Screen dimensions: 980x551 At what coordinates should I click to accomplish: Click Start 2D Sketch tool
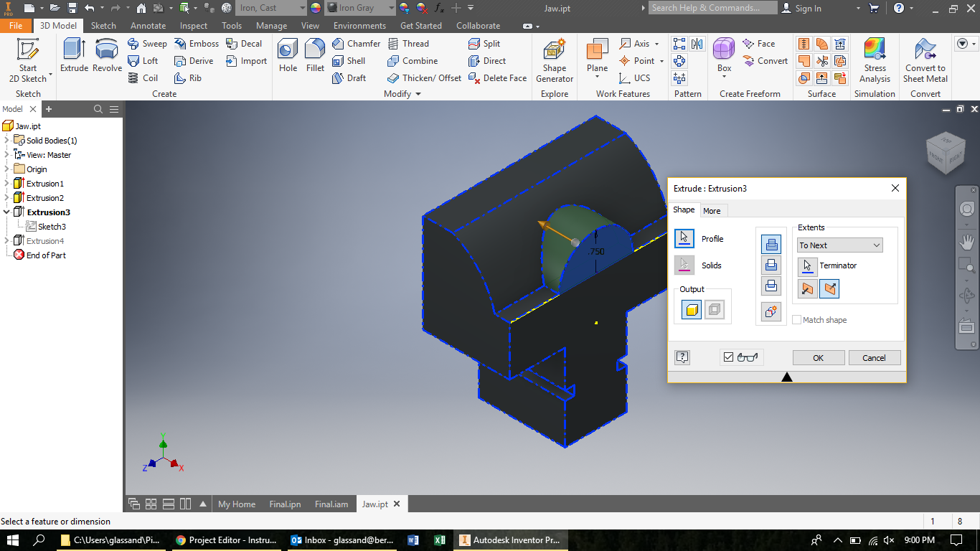point(28,60)
